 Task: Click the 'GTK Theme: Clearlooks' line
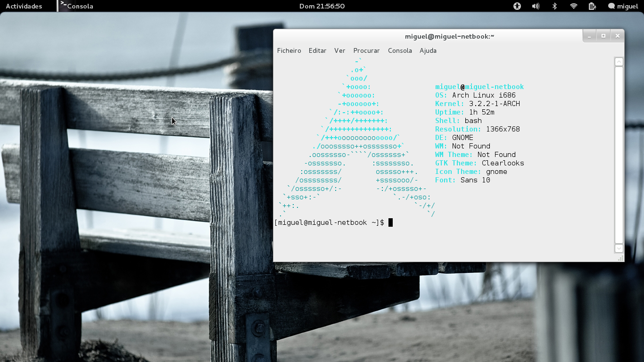point(479,163)
